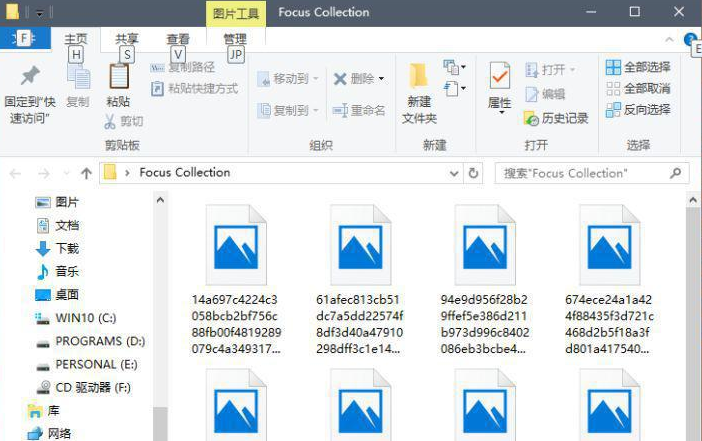Image resolution: width=702 pixels, height=441 pixels.
Task: Select CD 驱动器 (F:) drive
Action: tap(83, 388)
